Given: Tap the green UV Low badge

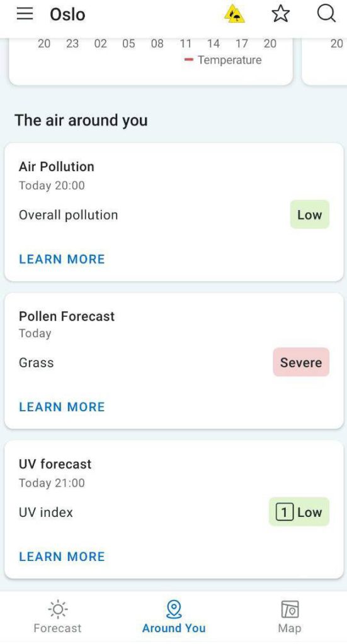Looking at the screenshot, I should (299, 512).
